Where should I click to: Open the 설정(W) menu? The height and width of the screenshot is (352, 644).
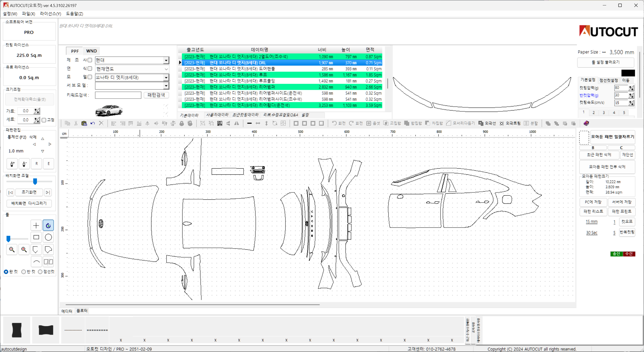[x=10, y=14]
